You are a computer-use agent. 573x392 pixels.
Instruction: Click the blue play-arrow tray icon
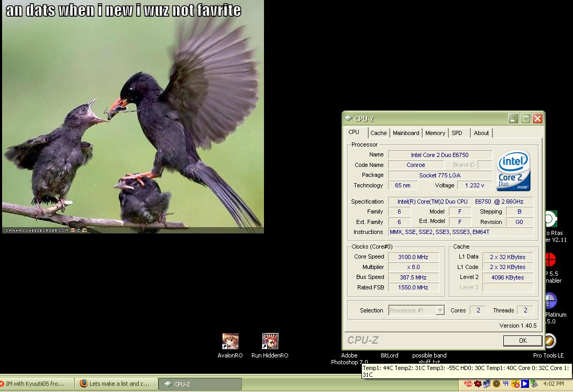[x=525, y=384]
